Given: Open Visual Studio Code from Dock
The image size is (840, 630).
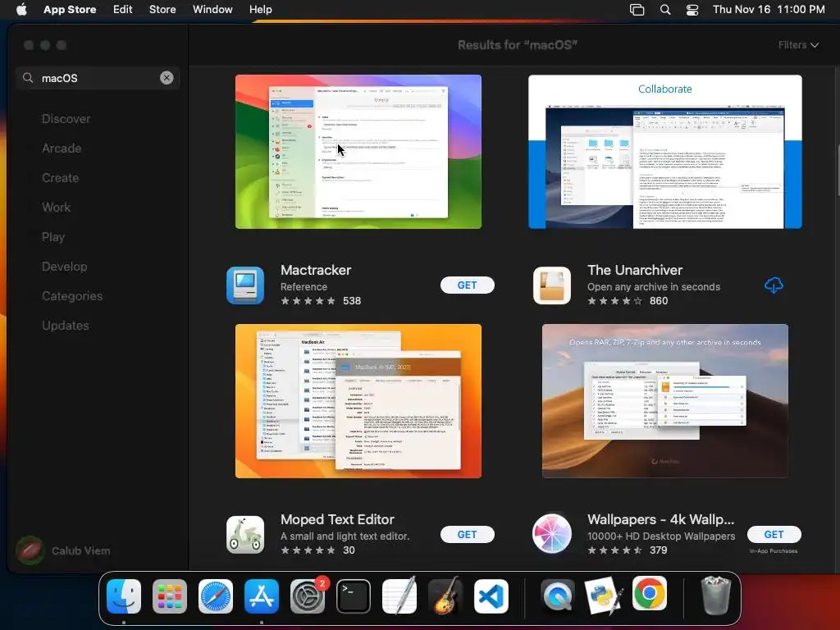Looking at the screenshot, I should click(x=491, y=596).
